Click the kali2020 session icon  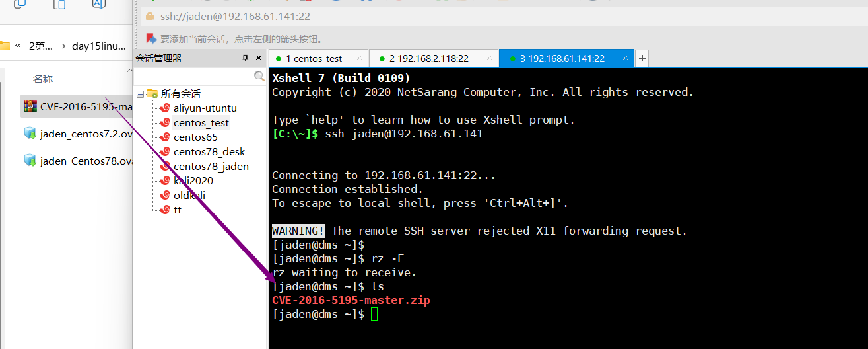(x=165, y=180)
